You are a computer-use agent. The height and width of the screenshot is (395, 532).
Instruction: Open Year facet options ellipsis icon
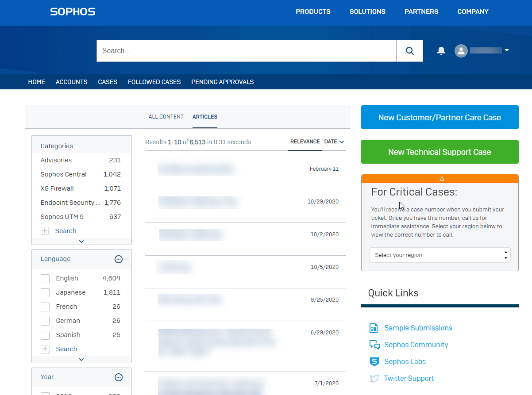(119, 377)
